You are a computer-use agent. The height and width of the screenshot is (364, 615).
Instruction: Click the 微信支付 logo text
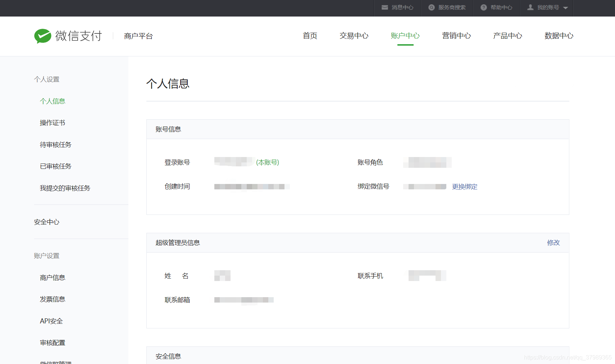coord(79,36)
